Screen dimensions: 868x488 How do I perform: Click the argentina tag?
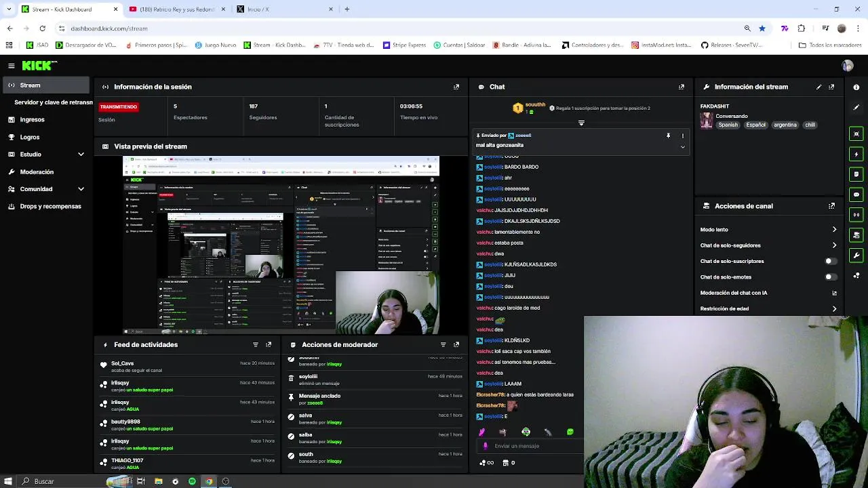785,125
